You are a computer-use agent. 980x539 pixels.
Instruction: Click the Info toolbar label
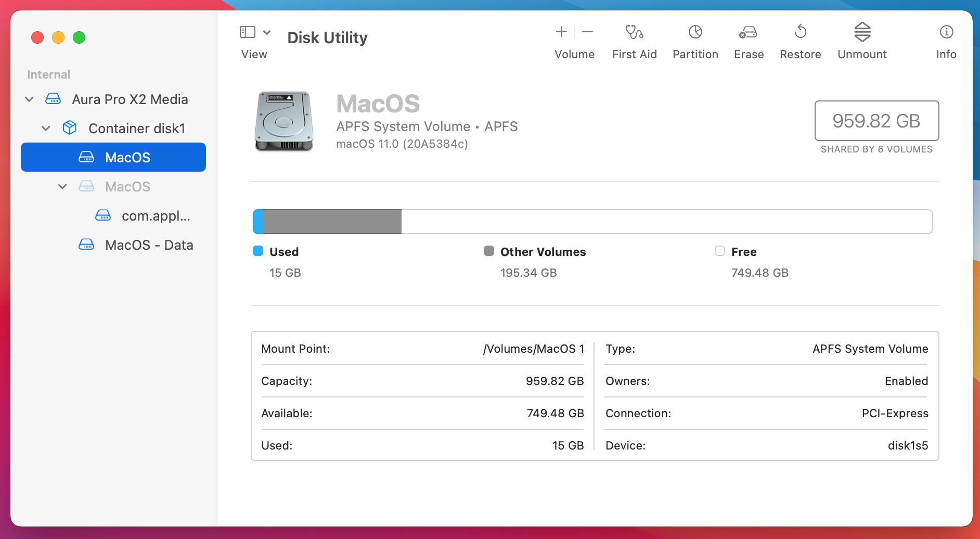(946, 54)
